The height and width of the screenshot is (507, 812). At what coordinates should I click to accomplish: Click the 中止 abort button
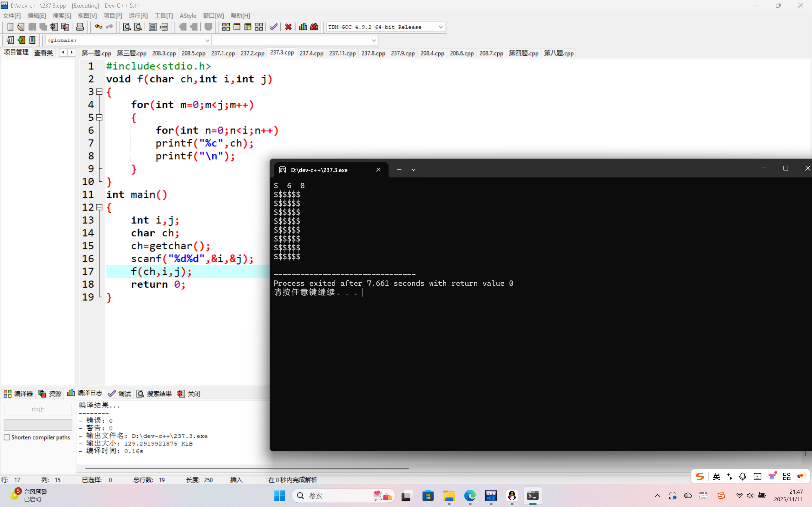point(38,409)
